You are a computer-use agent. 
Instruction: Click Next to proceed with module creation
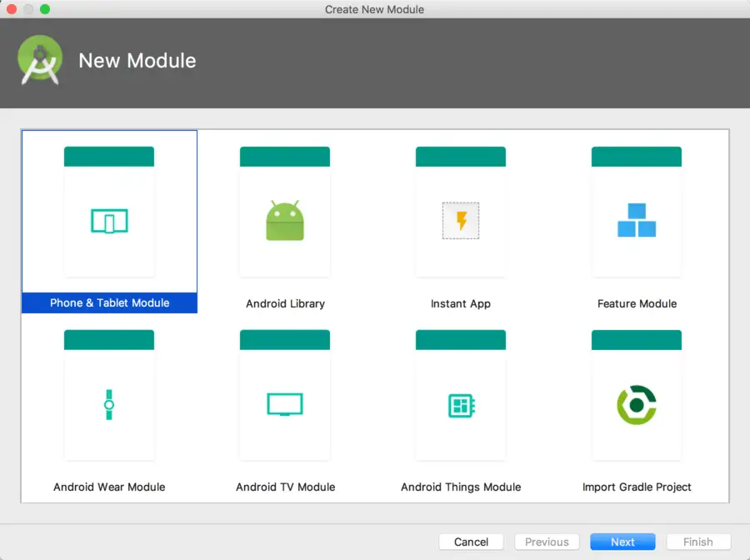pyautogui.click(x=622, y=542)
